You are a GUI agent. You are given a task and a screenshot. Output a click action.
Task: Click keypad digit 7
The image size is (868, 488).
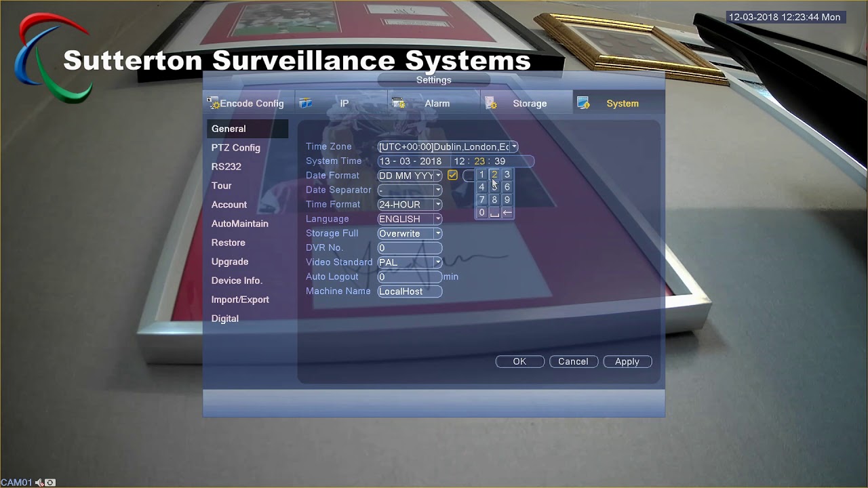click(x=481, y=200)
